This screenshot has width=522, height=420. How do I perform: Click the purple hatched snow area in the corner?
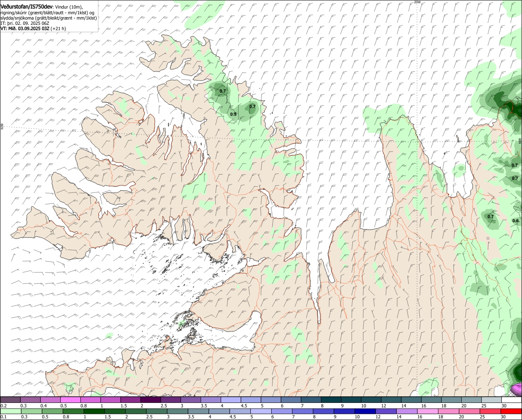tap(516, 390)
